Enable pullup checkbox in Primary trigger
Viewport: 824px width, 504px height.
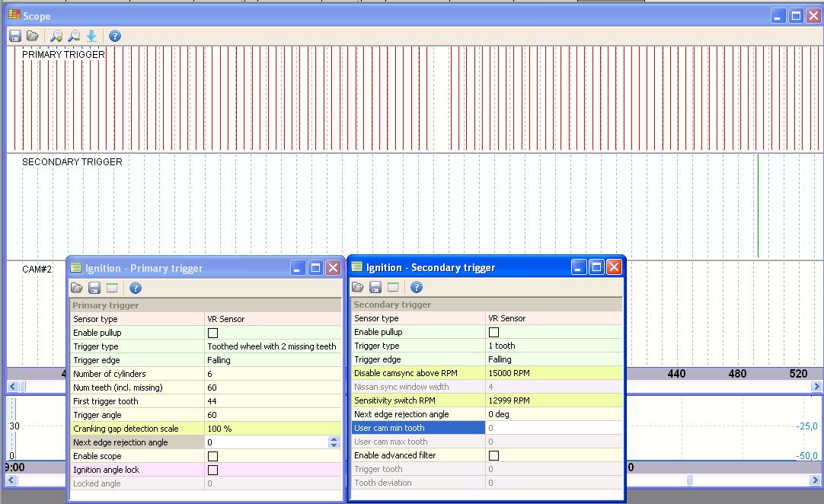click(213, 333)
